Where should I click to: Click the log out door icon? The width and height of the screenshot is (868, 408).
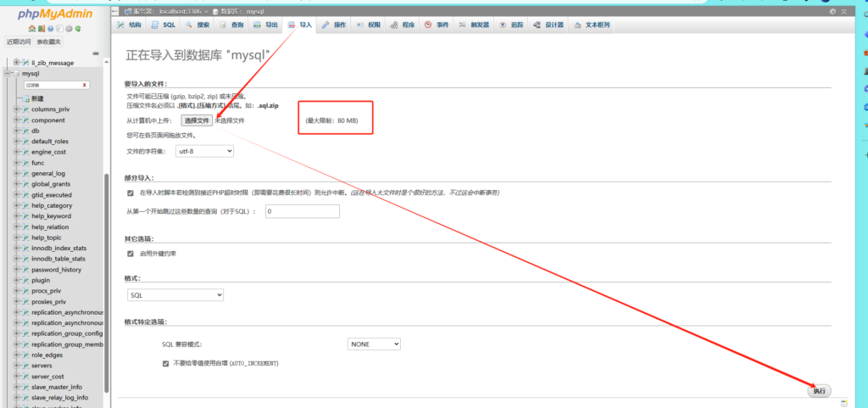[42, 28]
